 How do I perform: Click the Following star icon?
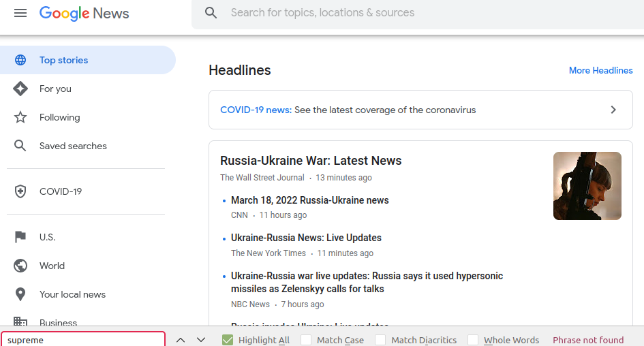coord(20,117)
